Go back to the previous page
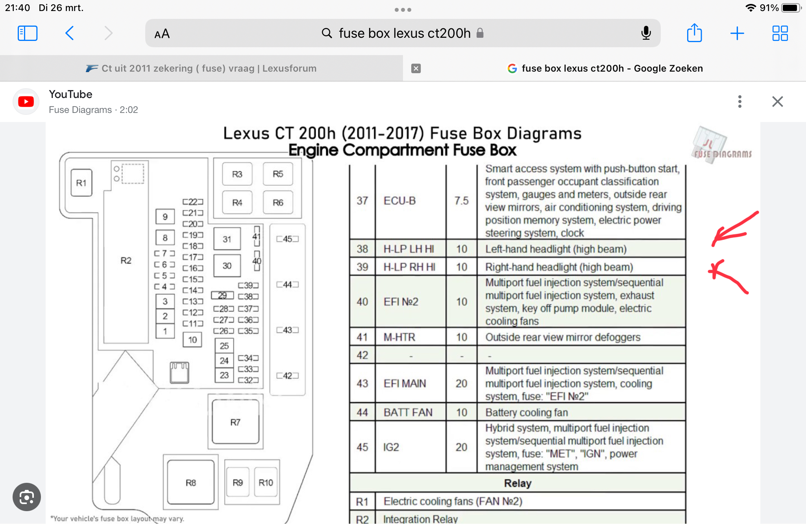The height and width of the screenshot is (532, 806). coord(70,33)
